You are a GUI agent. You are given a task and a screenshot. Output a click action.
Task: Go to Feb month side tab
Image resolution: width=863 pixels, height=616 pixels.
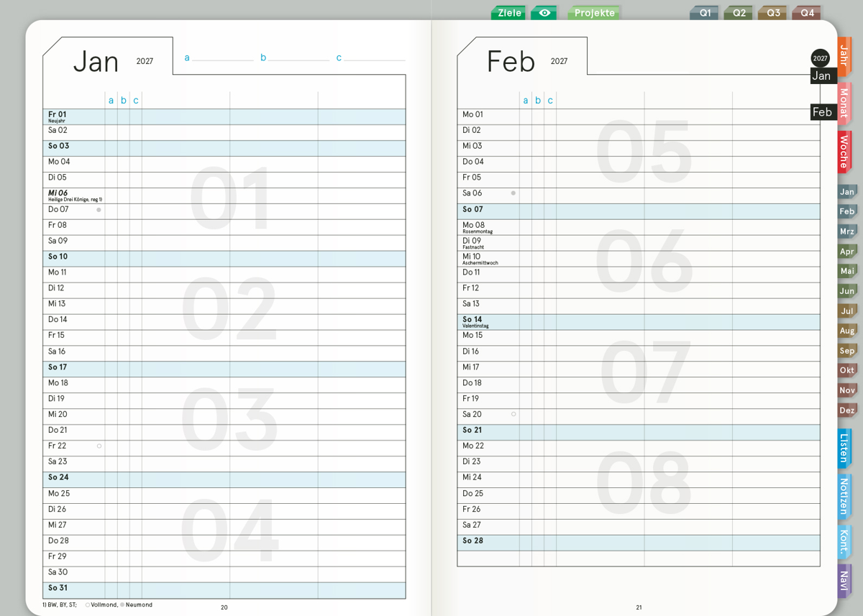coord(847,211)
